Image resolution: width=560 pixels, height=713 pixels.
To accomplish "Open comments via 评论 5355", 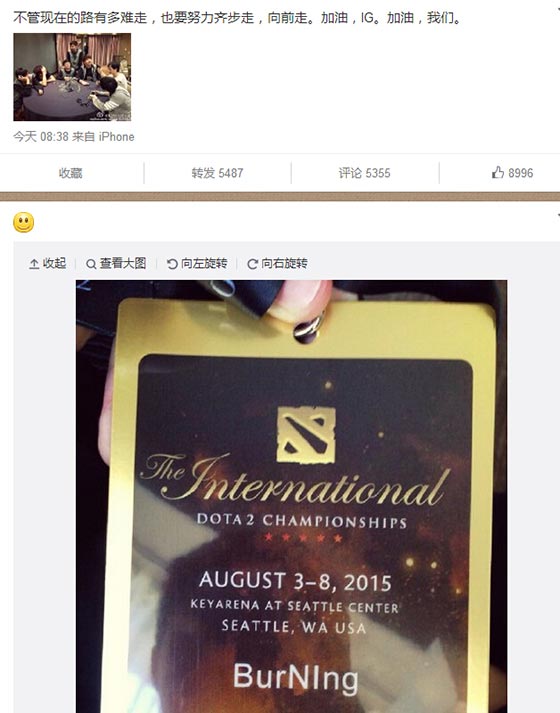I will 364,173.
